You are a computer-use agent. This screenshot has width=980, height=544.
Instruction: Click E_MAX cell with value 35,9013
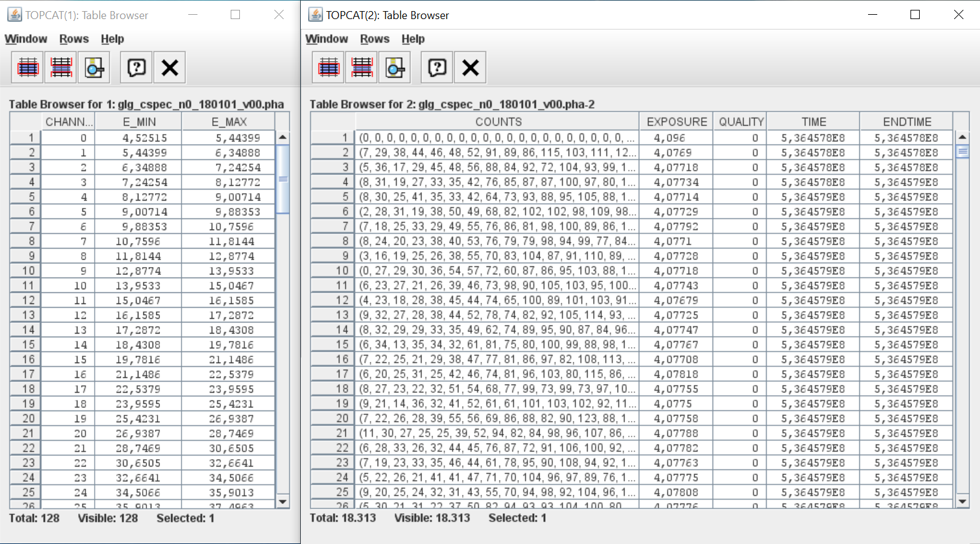click(228, 492)
